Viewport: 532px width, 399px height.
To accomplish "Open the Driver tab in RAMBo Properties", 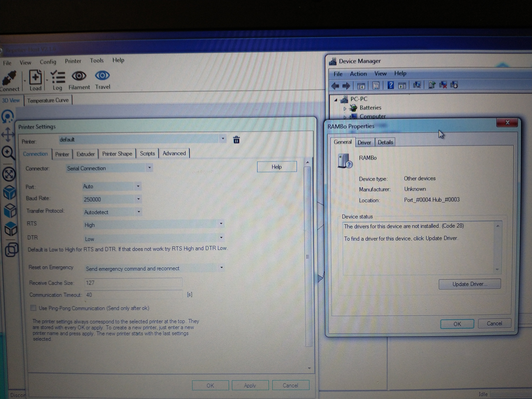I will 364,142.
